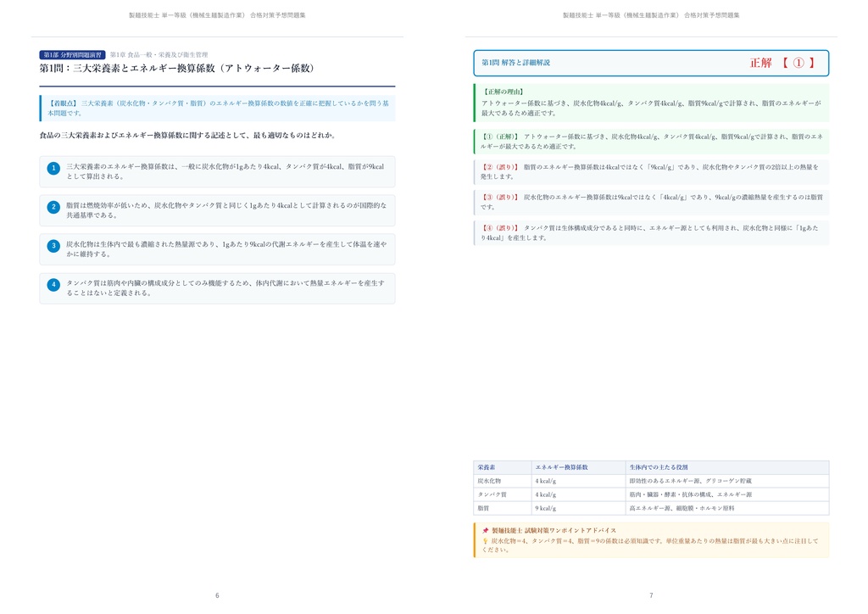Select option text starting '三大栄養素のエネルギー換算係数は'

pyautogui.click(x=225, y=171)
